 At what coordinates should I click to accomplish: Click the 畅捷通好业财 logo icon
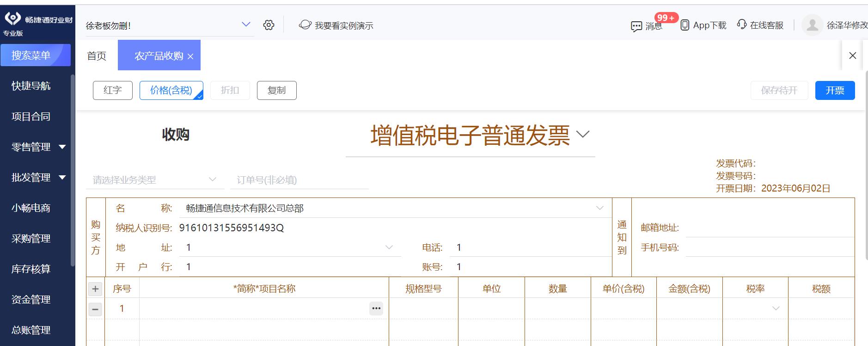coord(13,18)
